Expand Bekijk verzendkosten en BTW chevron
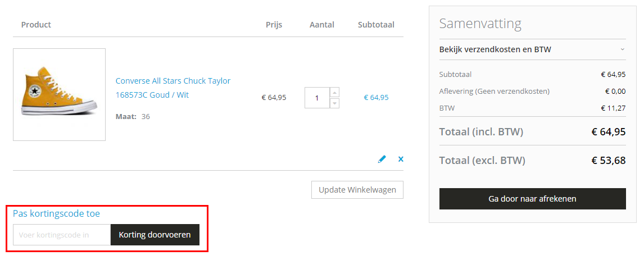This screenshot has width=644, height=260. point(622,49)
